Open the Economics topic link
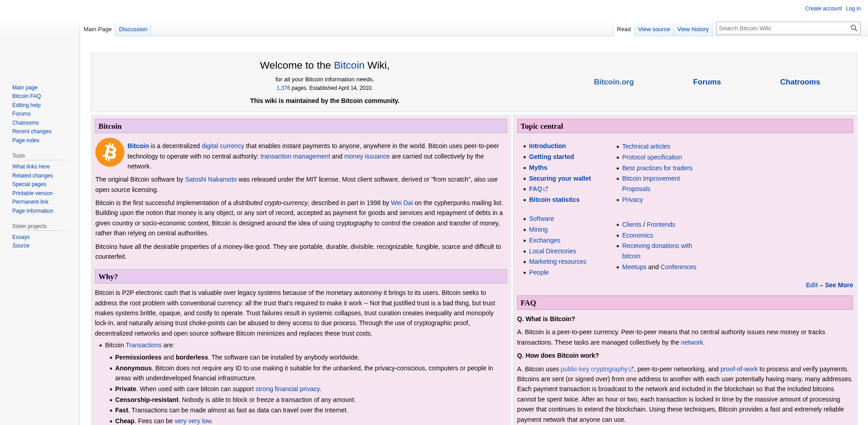Screen dimensions: 868x425 tap(637, 235)
